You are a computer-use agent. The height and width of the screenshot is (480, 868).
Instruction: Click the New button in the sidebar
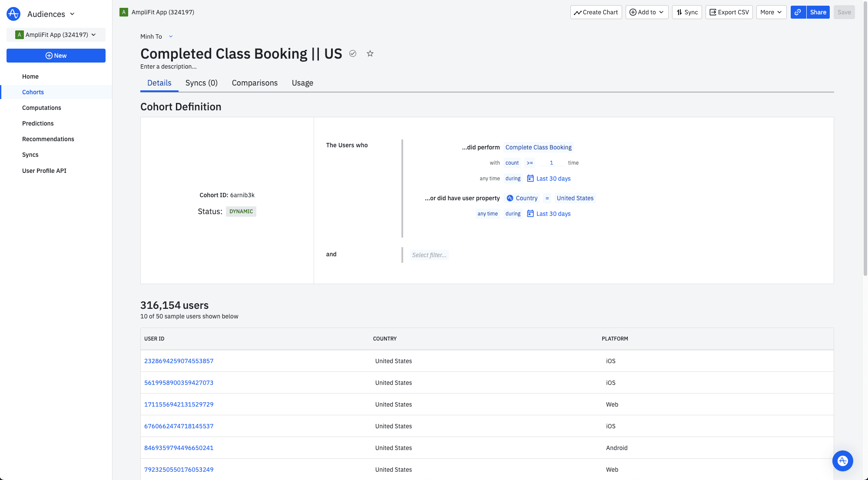pos(56,56)
